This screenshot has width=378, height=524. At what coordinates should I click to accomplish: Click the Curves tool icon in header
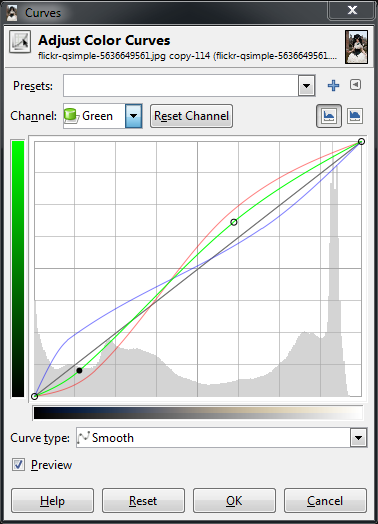click(20, 41)
